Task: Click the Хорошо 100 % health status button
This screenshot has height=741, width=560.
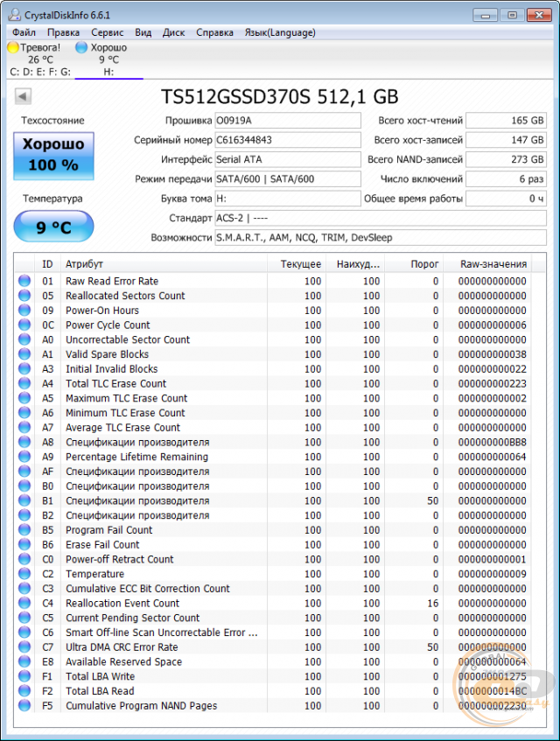Action: [53, 156]
